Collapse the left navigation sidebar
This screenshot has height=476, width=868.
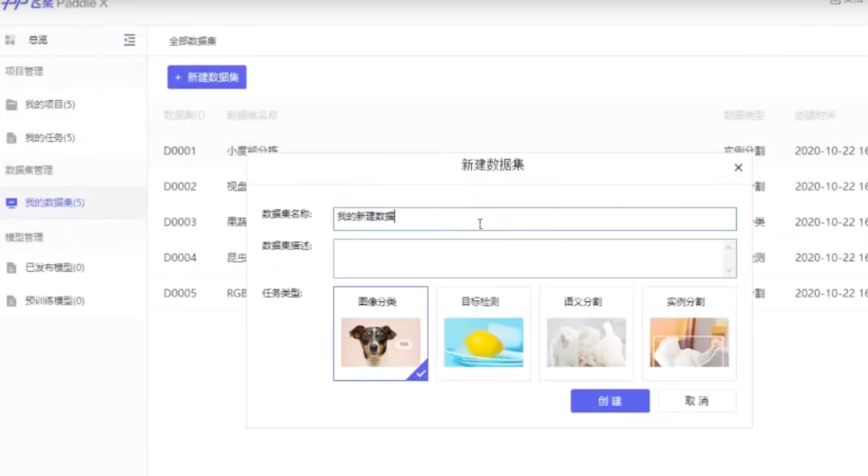129,40
